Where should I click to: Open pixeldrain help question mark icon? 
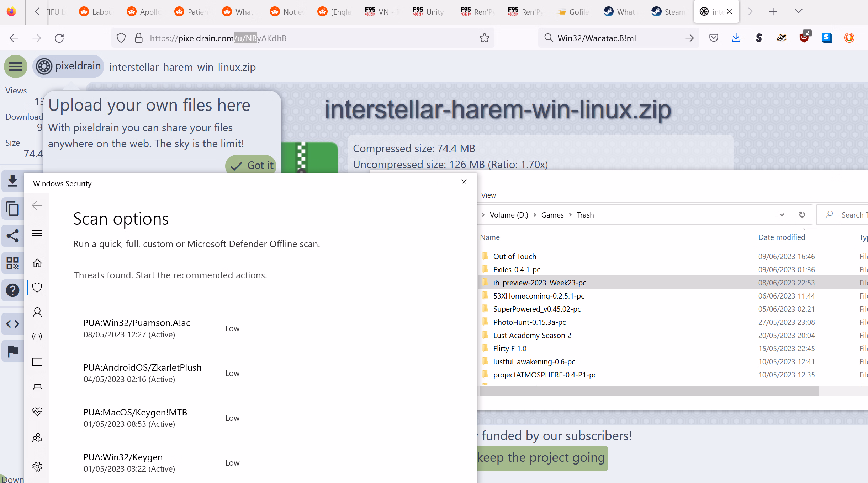[x=12, y=290]
